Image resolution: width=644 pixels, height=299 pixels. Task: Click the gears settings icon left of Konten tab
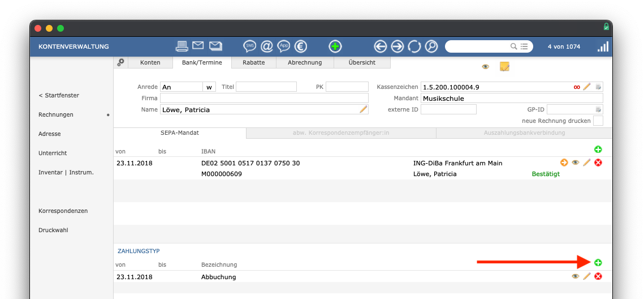pyautogui.click(x=121, y=62)
